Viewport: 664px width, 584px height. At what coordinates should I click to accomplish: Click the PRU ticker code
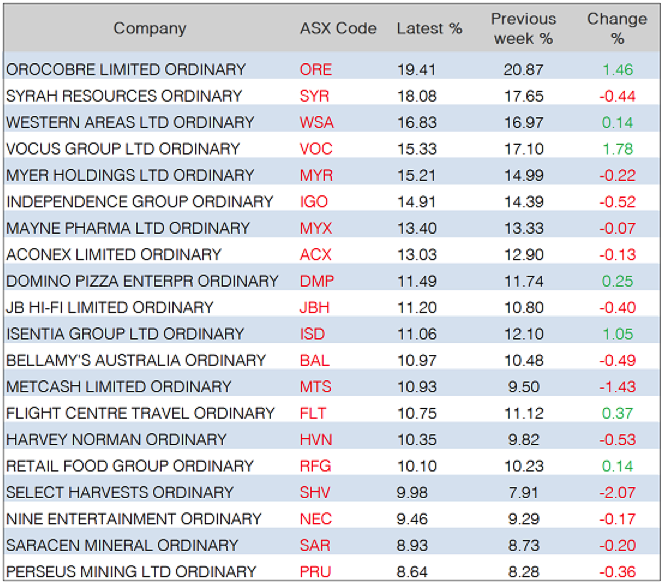[x=316, y=572]
